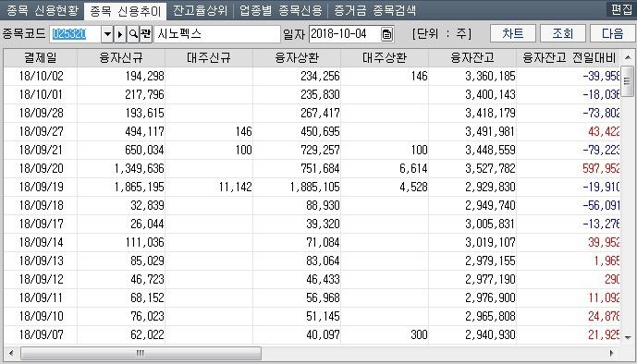Click the vertical scrollbar down arrow
The height and width of the screenshot is (364, 637).
click(x=628, y=337)
